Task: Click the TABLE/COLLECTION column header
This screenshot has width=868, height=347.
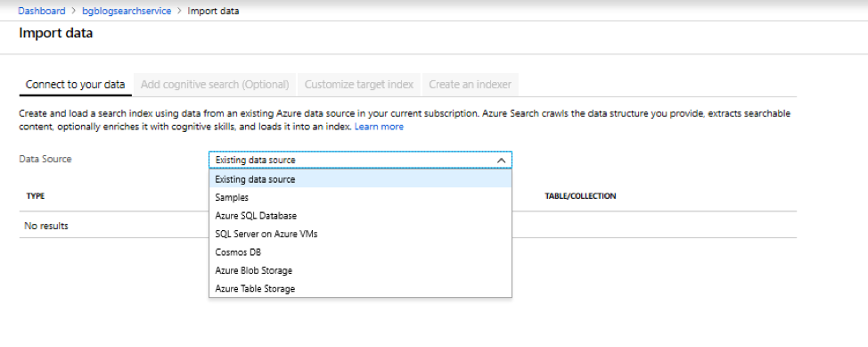Action: pyautogui.click(x=580, y=196)
